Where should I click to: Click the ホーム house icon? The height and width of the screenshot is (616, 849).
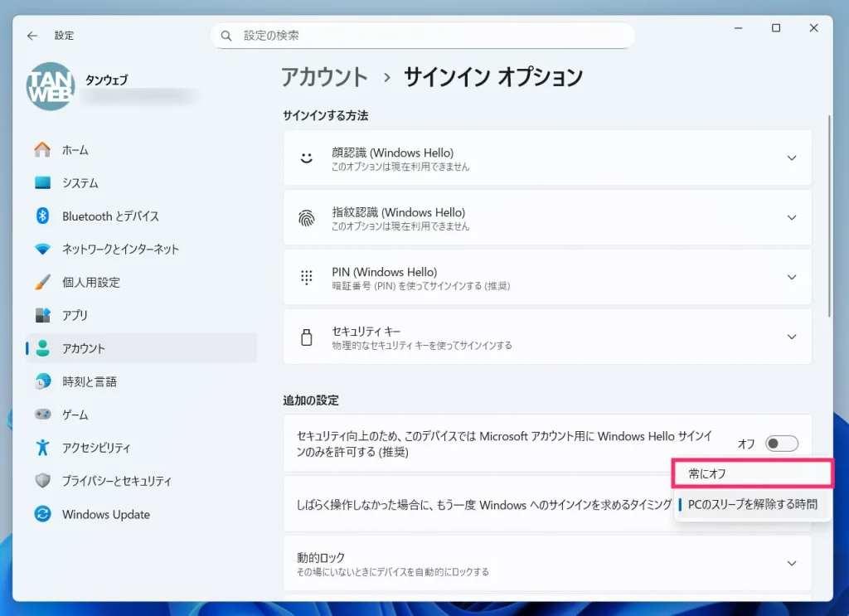42,149
